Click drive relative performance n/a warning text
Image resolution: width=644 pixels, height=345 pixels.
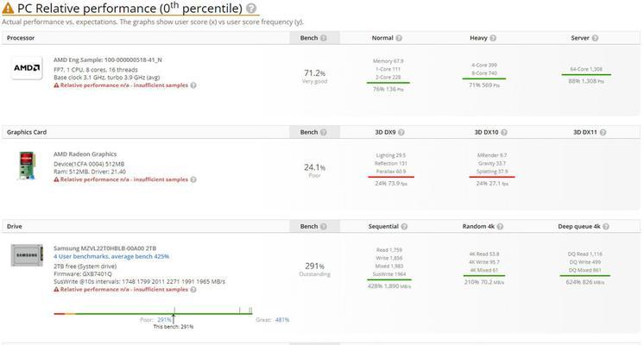[x=124, y=290]
